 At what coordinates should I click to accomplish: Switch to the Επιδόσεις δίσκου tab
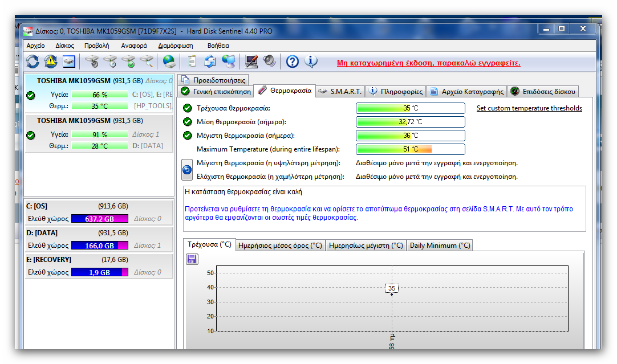click(x=543, y=92)
